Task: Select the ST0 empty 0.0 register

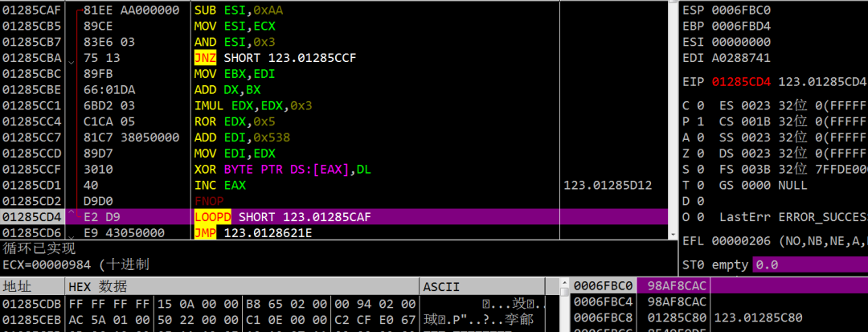Action: click(730, 265)
